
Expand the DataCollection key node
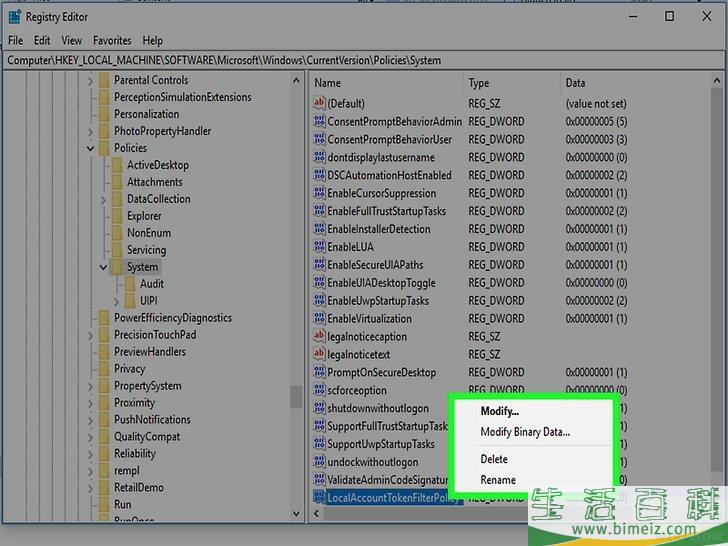pos(104,199)
